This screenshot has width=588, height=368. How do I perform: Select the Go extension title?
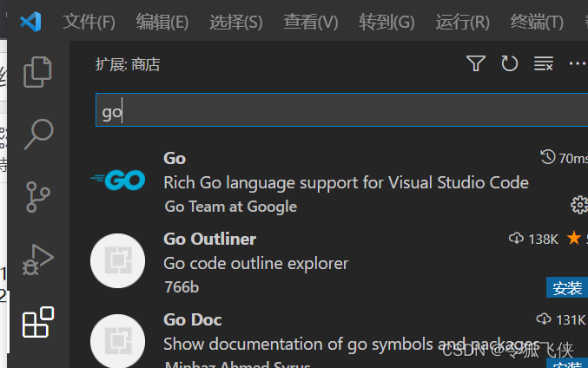pos(175,159)
